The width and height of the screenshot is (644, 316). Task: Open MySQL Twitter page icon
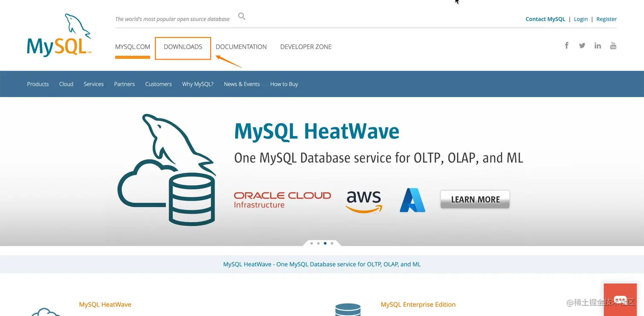coord(582,46)
